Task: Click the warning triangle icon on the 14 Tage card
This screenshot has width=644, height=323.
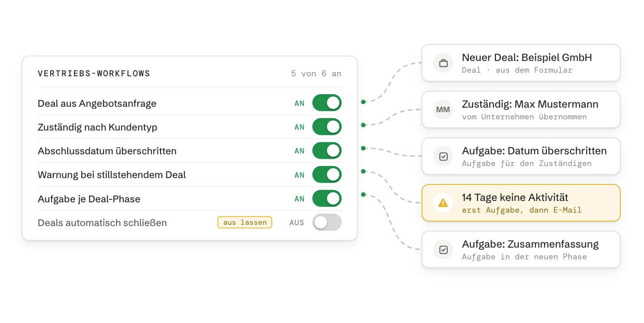Action: [443, 203]
